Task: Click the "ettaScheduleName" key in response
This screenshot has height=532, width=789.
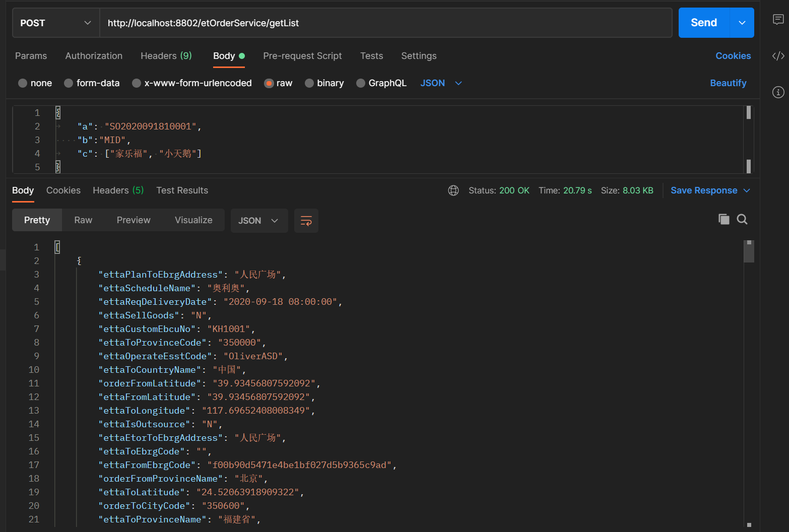Action: coord(147,288)
